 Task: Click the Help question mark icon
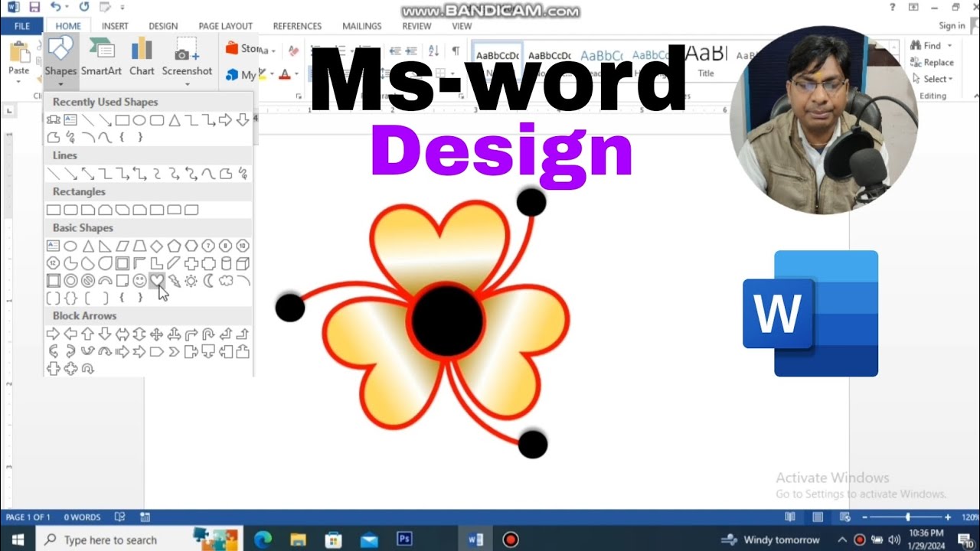coord(893,7)
